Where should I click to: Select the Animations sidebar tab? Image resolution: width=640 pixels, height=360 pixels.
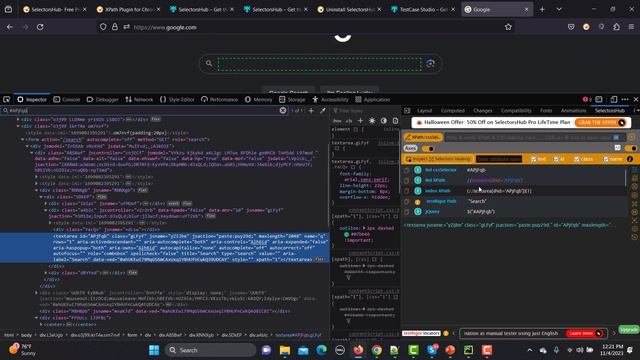tap(573, 111)
